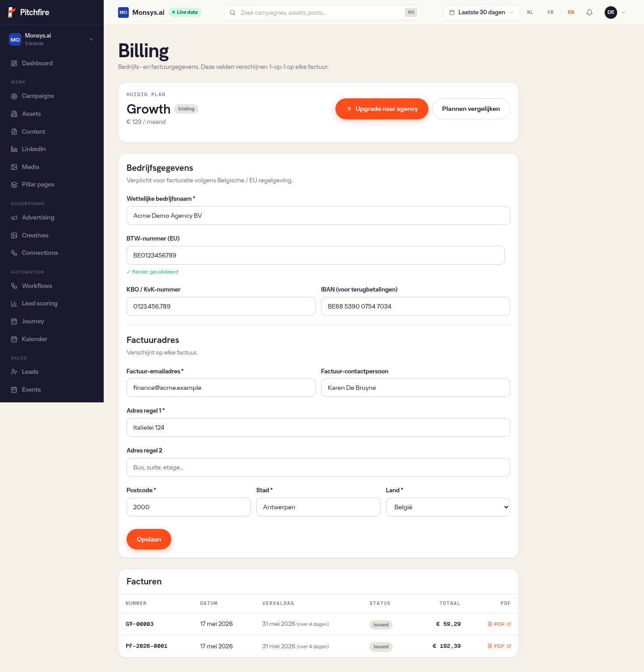Viewport: 644px width, 672px height.
Task: Click the issued status of GT-00003
Action: 381,625
